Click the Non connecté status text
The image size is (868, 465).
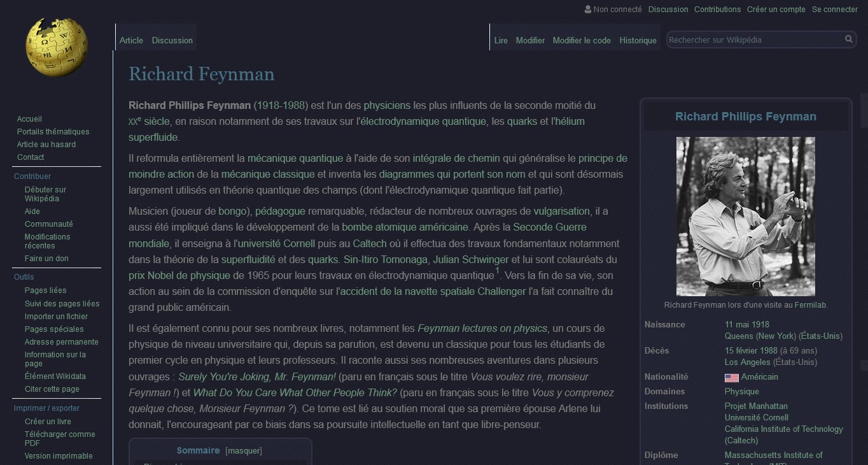pos(618,10)
